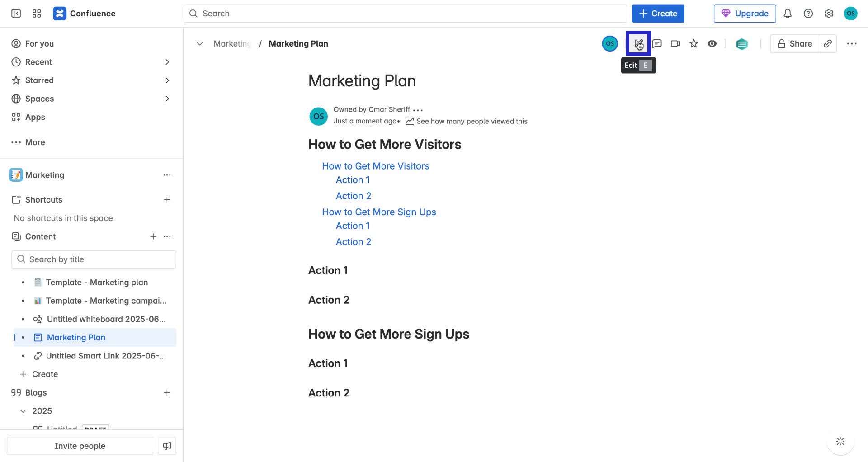Open For you in sidebar
Image resolution: width=868 pixels, height=462 pixels.
[39, 43]
